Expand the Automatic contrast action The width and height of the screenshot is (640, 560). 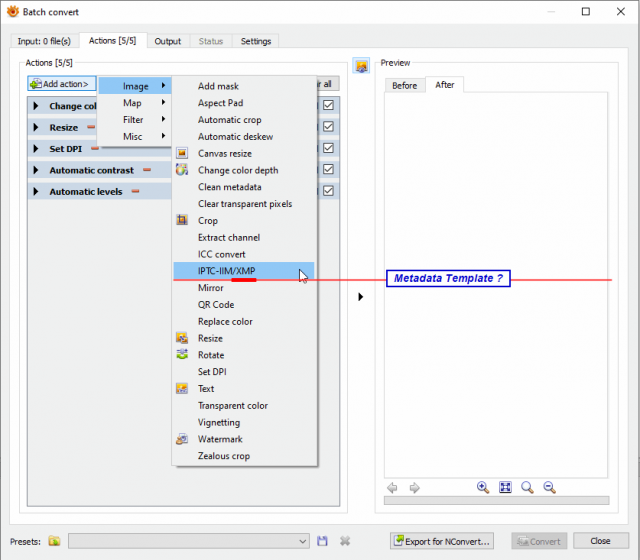pyautogui.click(x=36, y=170)
